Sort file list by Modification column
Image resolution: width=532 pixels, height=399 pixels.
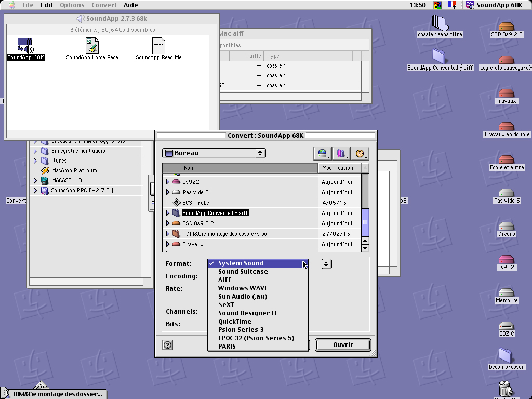click(338, 168)
